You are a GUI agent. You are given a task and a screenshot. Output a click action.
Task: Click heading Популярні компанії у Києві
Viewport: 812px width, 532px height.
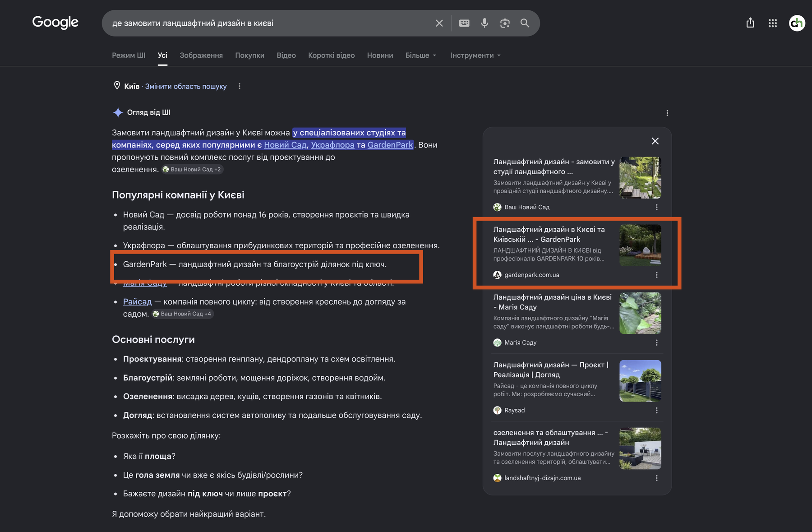(178, 195)
